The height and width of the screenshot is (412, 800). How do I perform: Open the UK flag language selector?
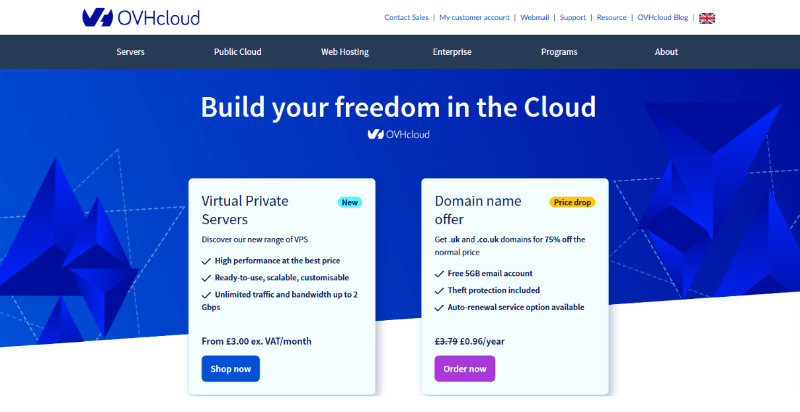pos(707,18)
